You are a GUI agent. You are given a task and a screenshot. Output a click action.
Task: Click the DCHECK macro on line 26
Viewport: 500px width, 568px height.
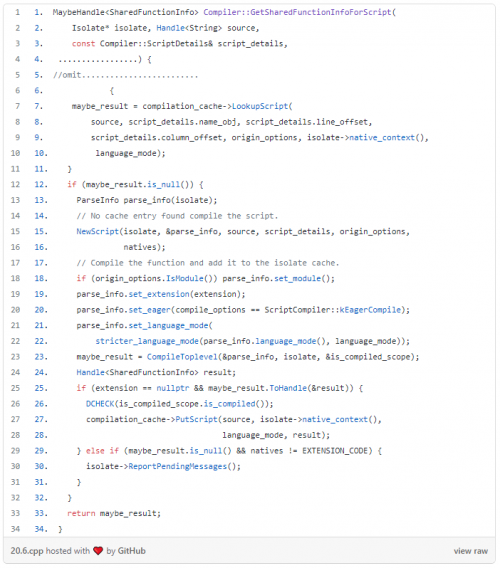(100, 404)
